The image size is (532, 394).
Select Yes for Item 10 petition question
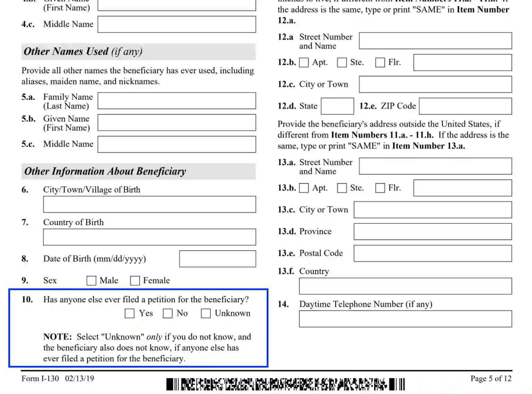click(129, 313)
